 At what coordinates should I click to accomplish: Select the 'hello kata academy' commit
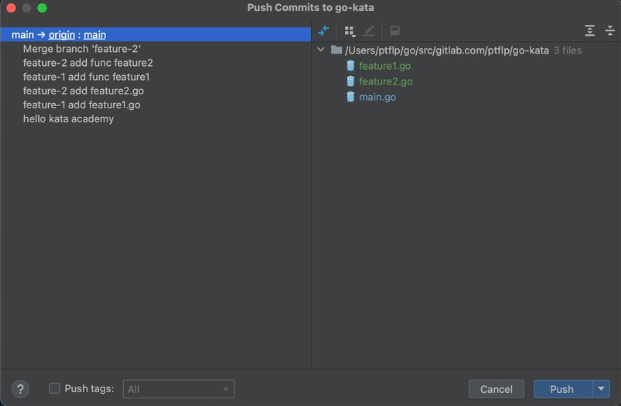68,119
